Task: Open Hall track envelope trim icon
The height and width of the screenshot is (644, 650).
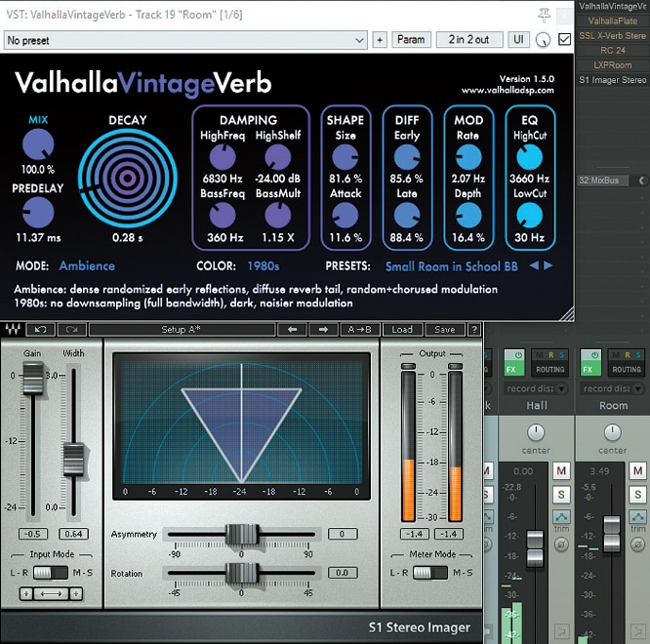Action: [x=562, y=517]
